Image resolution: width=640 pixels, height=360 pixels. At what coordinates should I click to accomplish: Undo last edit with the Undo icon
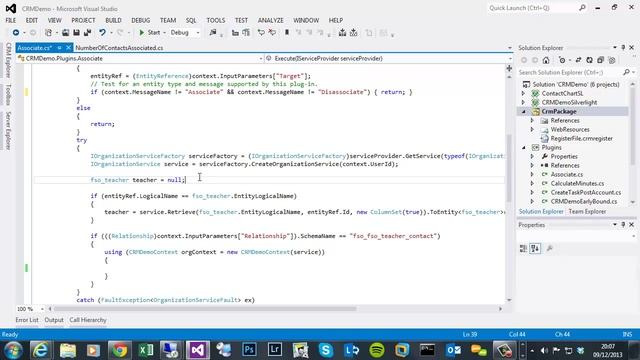pos(102,33)
